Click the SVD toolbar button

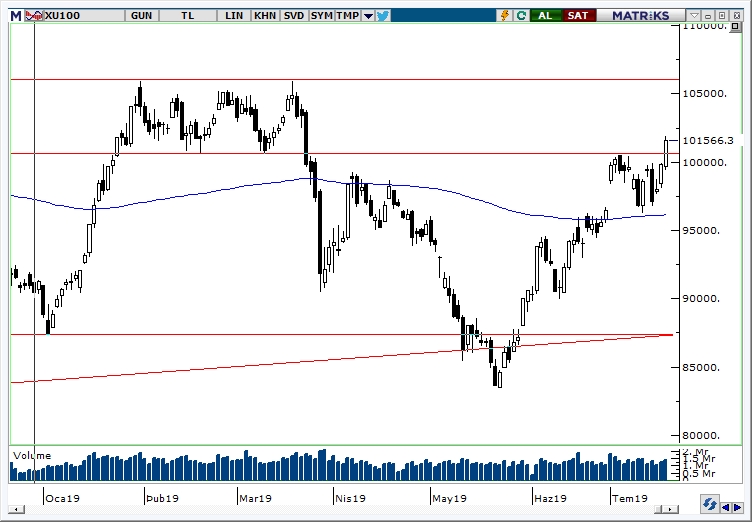coord(294,15)
